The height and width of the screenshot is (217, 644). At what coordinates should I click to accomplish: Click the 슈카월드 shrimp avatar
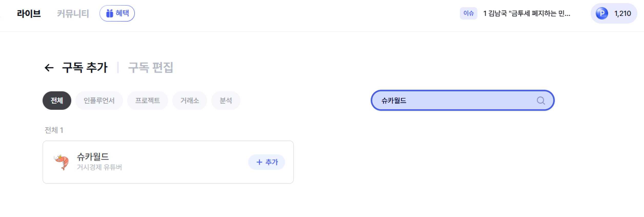pos(62,162)
